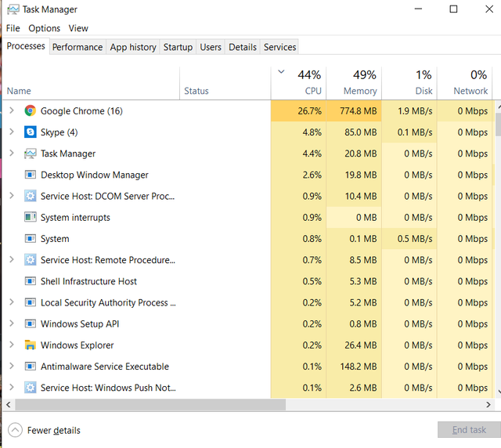
Task: Sort by the Disk column header
Action: click(x=409, y=83)
